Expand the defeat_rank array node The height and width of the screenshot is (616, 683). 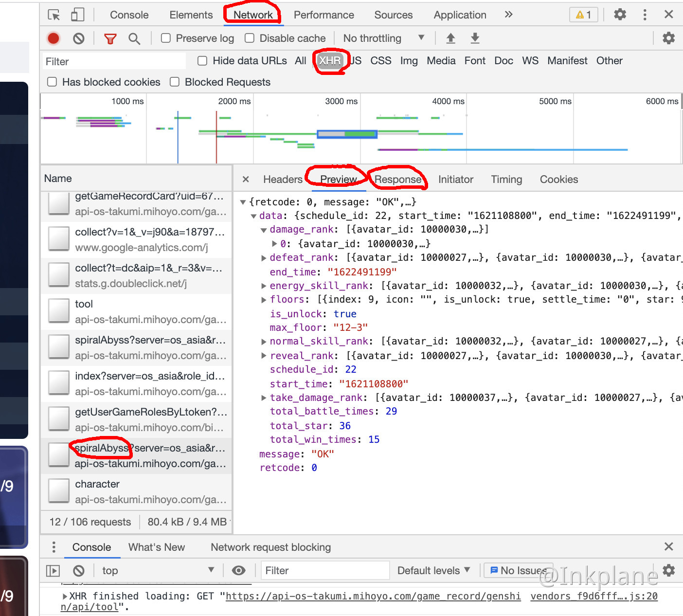click(x=264, y=258)
